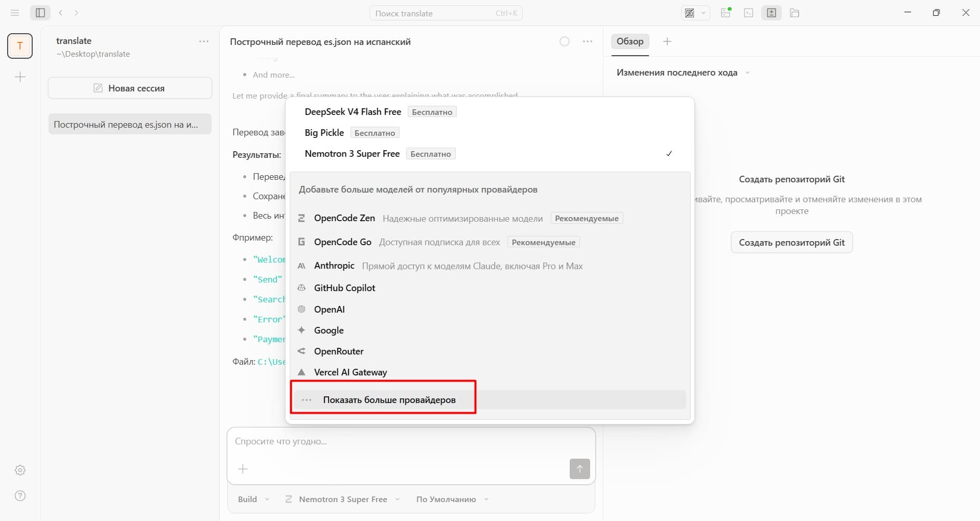Click the editor toolbar icon in the title bar
This screenshot has height=521, width=980.
690,13
